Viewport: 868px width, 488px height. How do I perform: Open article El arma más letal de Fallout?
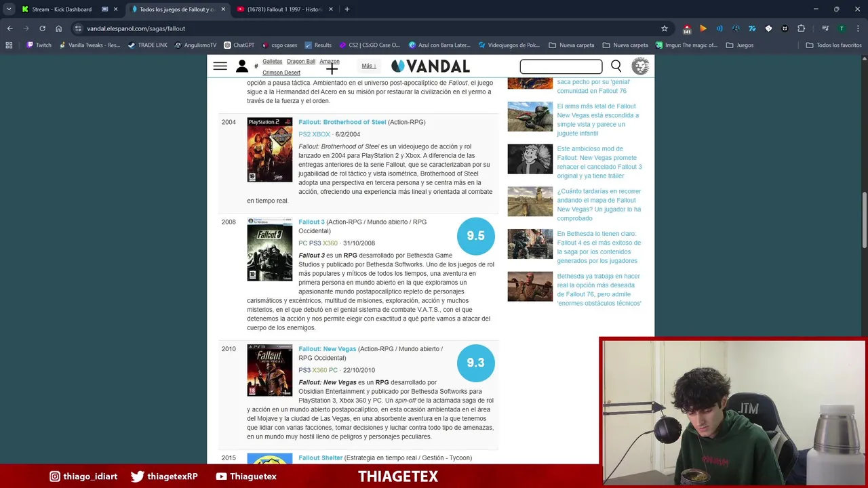598,120
